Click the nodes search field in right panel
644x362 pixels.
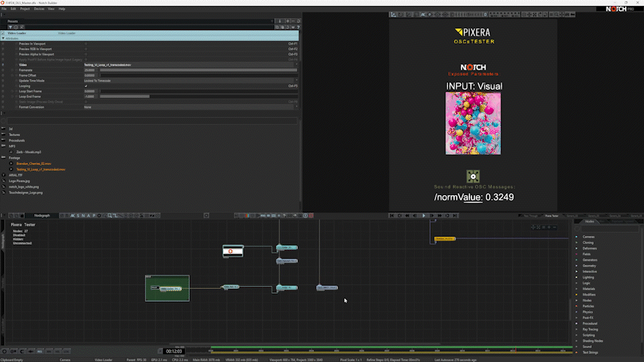pyautogui.click(x=610, y=229)
